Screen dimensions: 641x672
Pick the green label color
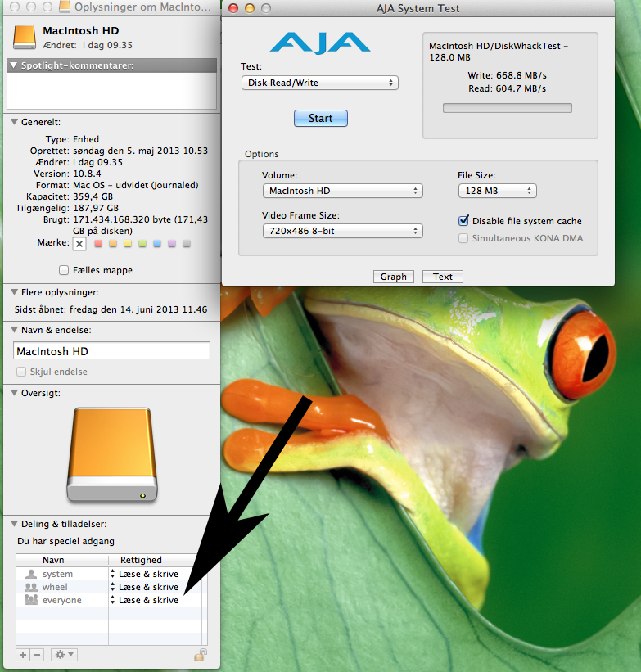142,244
